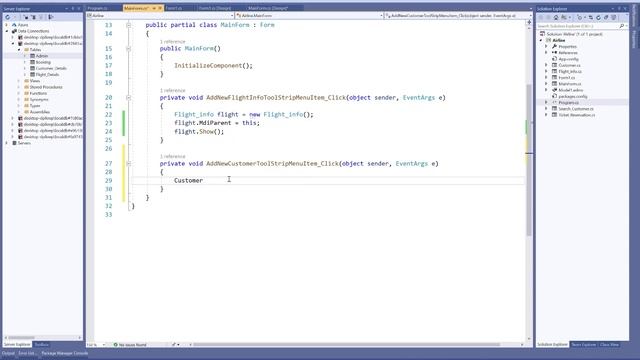This screenshot has height=360, width=640.
Task: Toggle the pin on the MainForm.cs tab
Action: click(154, 8)
